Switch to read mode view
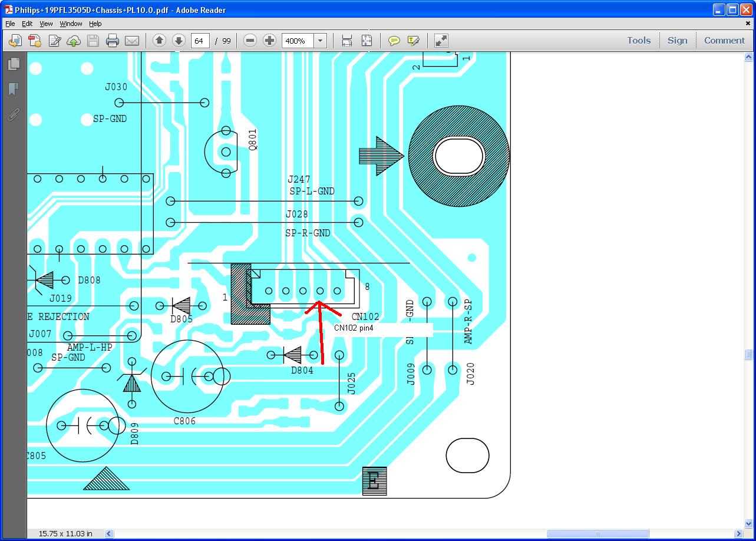 pyautogui.click(x=441, y=41)
